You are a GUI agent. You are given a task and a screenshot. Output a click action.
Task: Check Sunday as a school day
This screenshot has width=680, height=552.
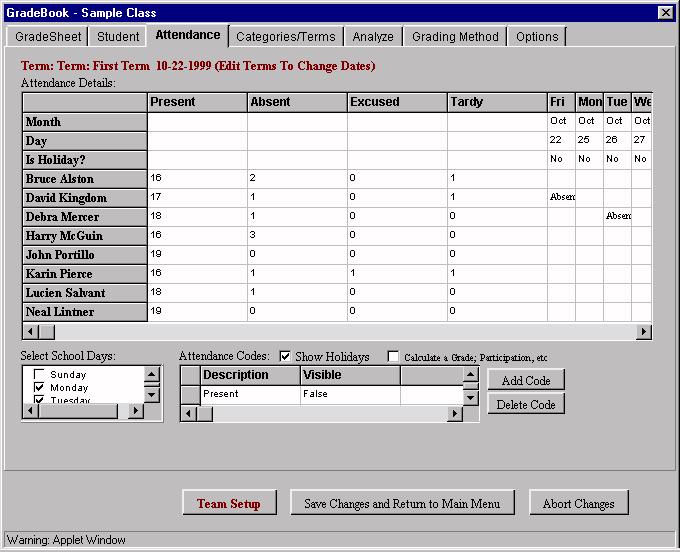(x=39, y=374)
